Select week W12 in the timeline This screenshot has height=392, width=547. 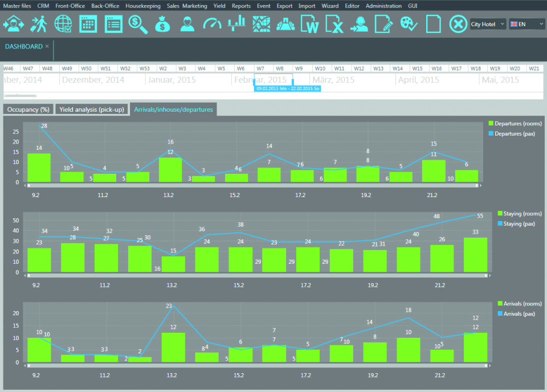(358, 68)
